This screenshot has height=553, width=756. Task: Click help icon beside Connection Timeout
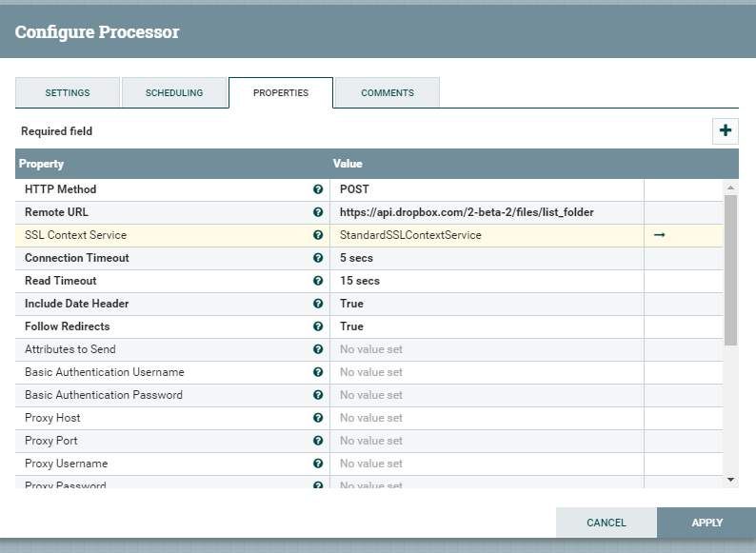318,258
